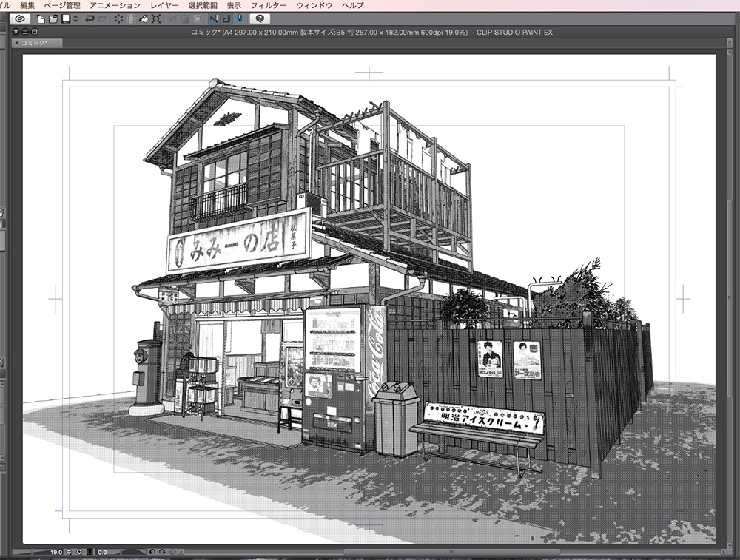Open the 表示 menu

234,5
